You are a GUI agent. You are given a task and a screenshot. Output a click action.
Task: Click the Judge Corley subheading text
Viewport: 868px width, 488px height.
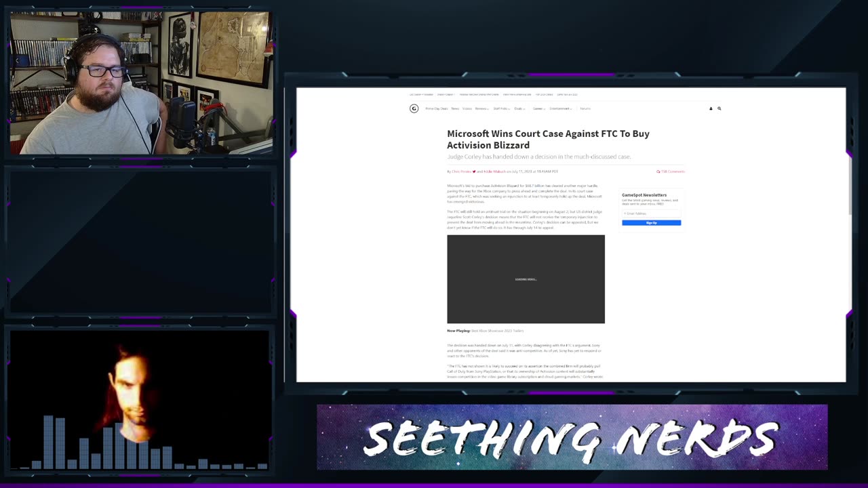(538, 157)
